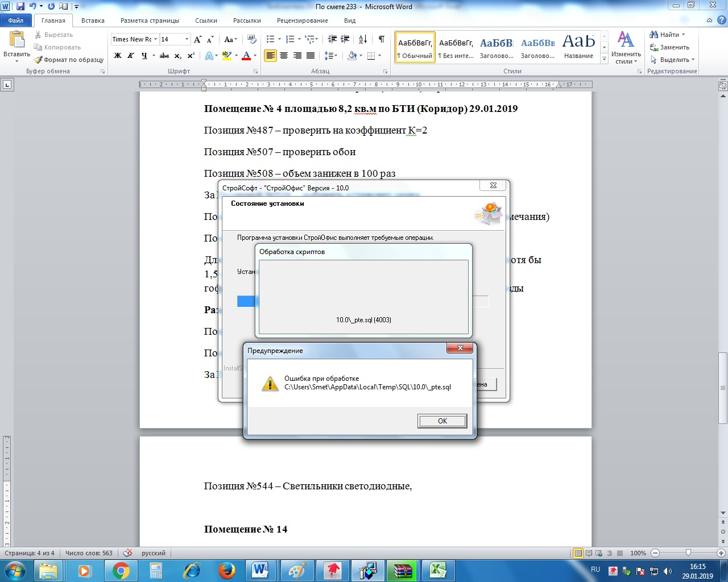Screen dimensions: 728x582
Task: Switch to the Вставка tab
Action: (93, 20)
